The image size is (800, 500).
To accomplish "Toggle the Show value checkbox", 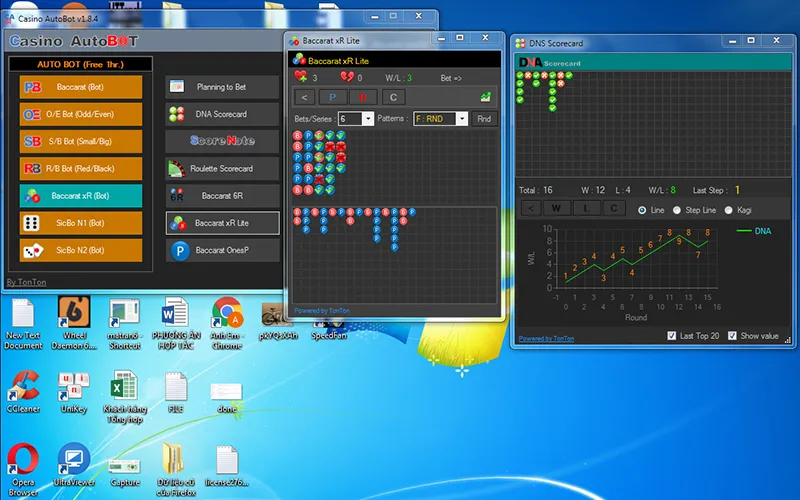I will (x=733, y=335).
